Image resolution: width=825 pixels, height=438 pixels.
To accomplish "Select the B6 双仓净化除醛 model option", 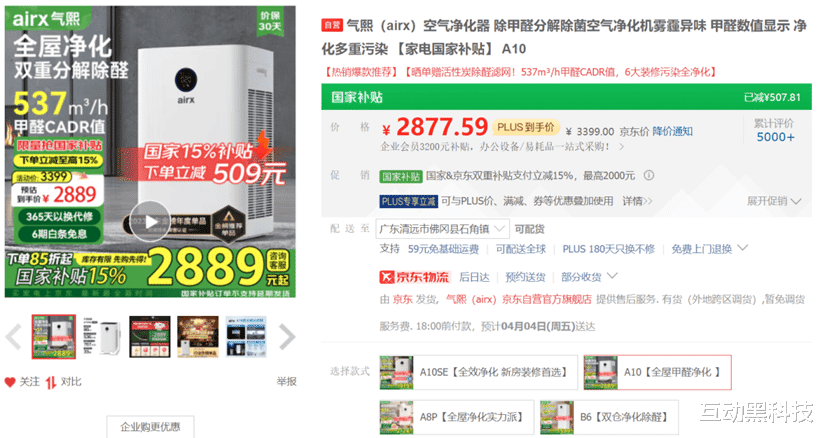I will coord(609,417).
